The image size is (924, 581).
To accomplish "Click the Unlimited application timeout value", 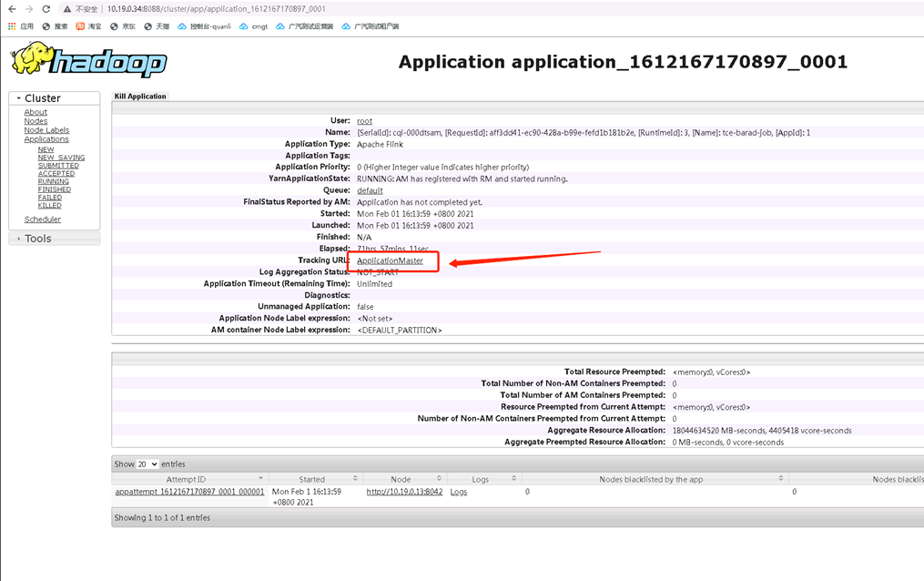I will [374, 284].
